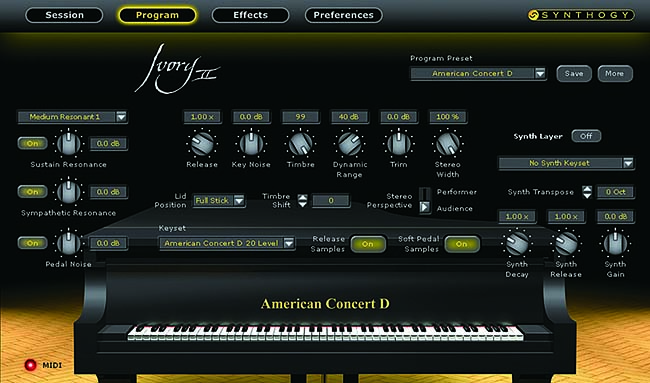
Task: Click Sustain Resonance 0.0 dB value field
Action: 109,144
